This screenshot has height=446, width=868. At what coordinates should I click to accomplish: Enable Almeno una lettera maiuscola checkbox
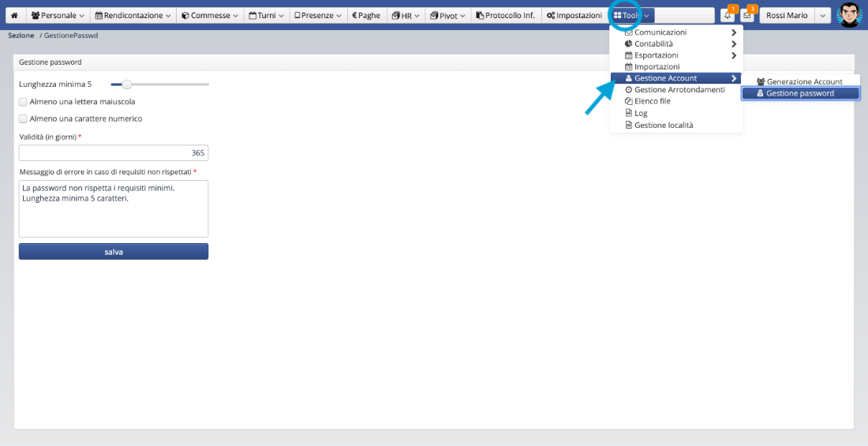pos(23,102)
